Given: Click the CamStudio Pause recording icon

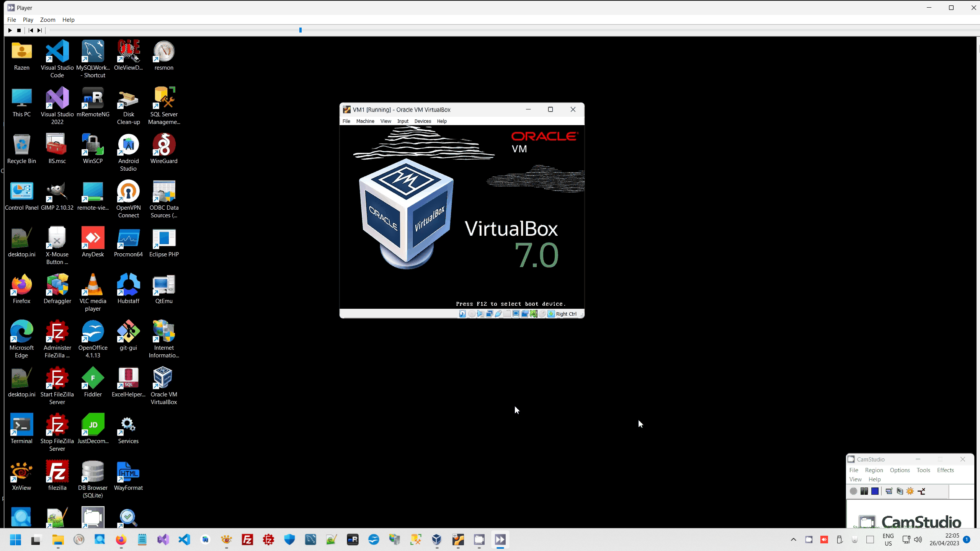Looking at the screenshot, I should (864, 491).
